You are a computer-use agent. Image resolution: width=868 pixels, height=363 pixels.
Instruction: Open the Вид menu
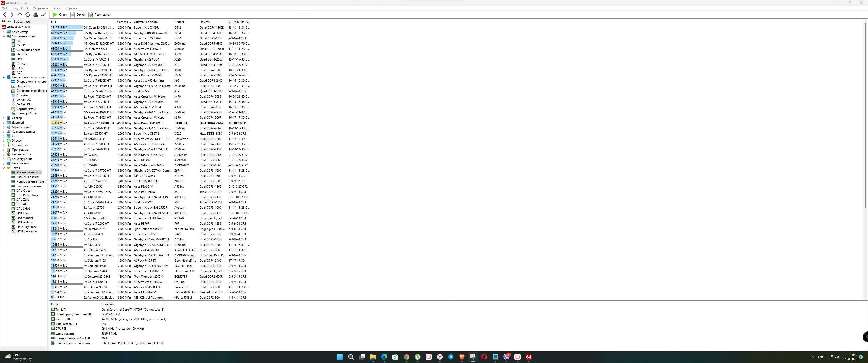[x=15, y=8]
